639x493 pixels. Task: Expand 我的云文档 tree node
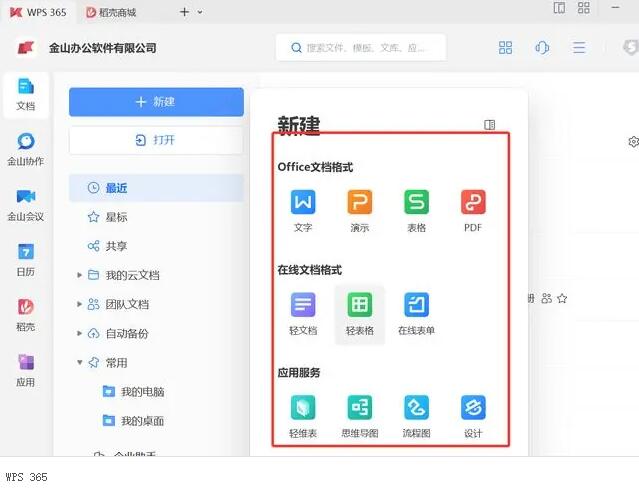[80, 275]
